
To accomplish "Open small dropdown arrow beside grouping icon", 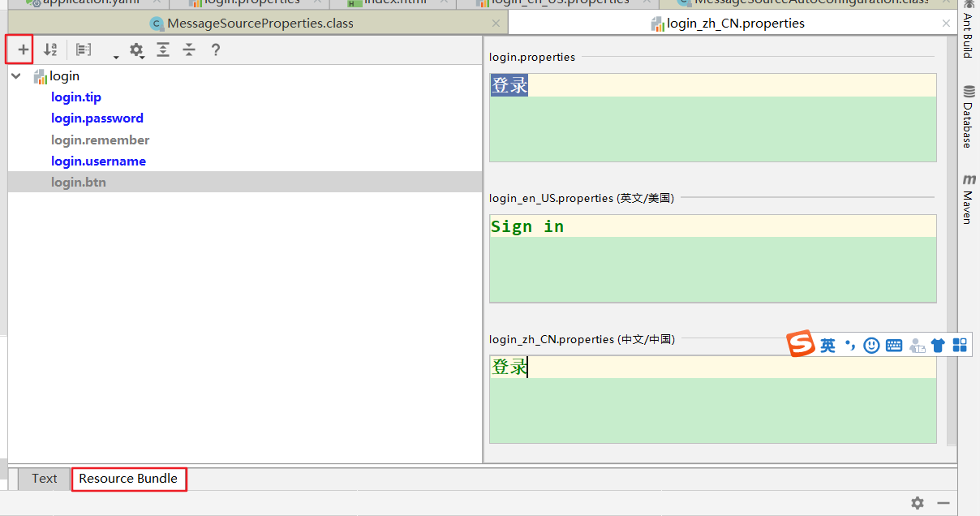I will click(116, 56).
